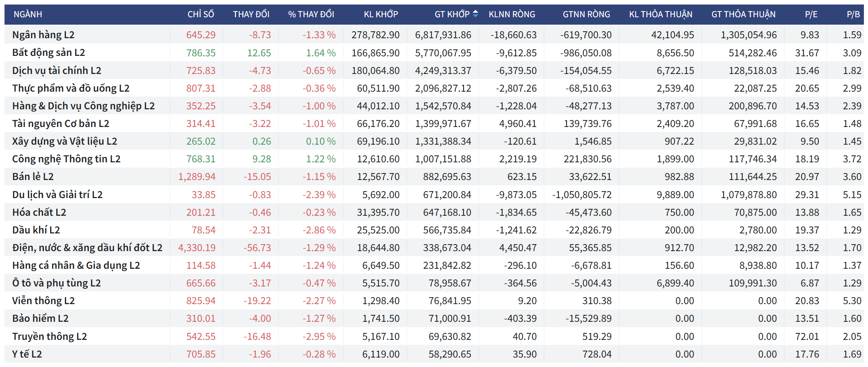868x367 pixels.
Task: Open the Du lịch và Giải trí L2 row
Action: tap(57, 195)
